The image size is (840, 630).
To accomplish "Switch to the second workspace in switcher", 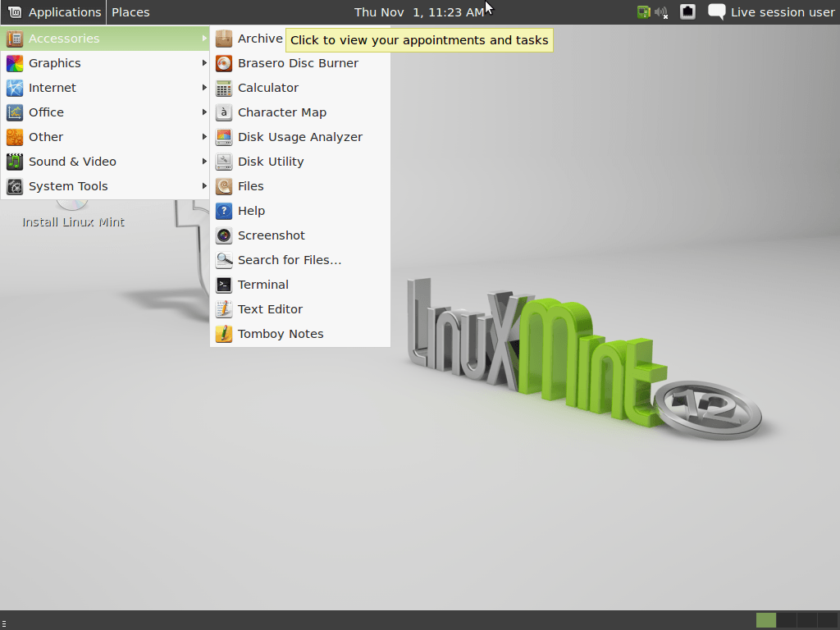I will pyautogui.click(x=787, y=620).
